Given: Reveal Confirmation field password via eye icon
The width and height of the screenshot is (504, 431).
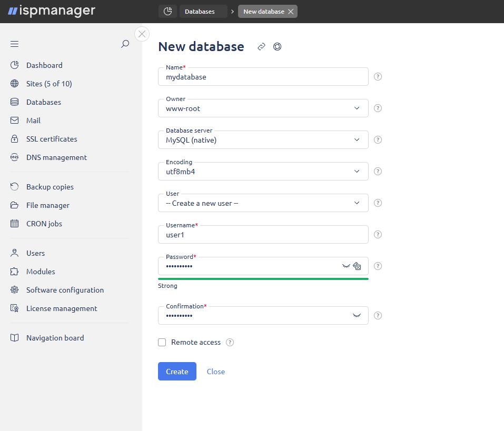Looking at the screenshot, I should [x=357, y=316].
